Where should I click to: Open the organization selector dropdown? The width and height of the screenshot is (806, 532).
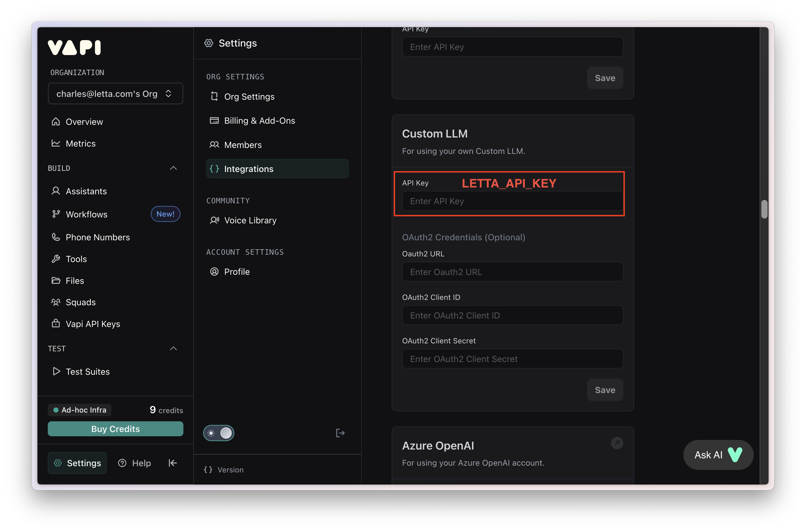(x=115, y=94)
